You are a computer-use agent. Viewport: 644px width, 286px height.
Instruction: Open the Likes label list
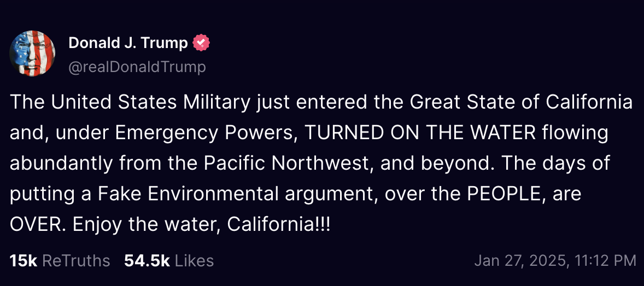[194, 260]
